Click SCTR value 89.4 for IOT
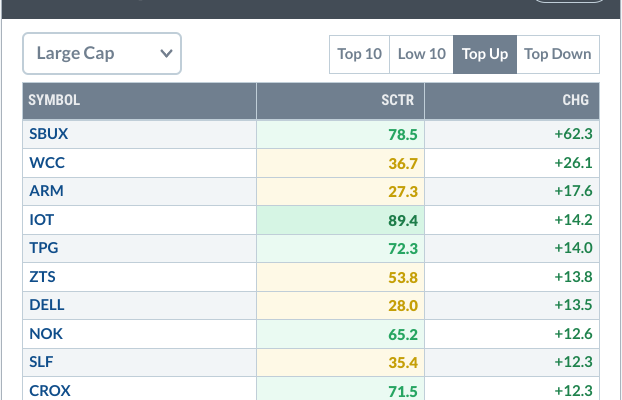This screenshot has height=400, width=622. (403, 221)
